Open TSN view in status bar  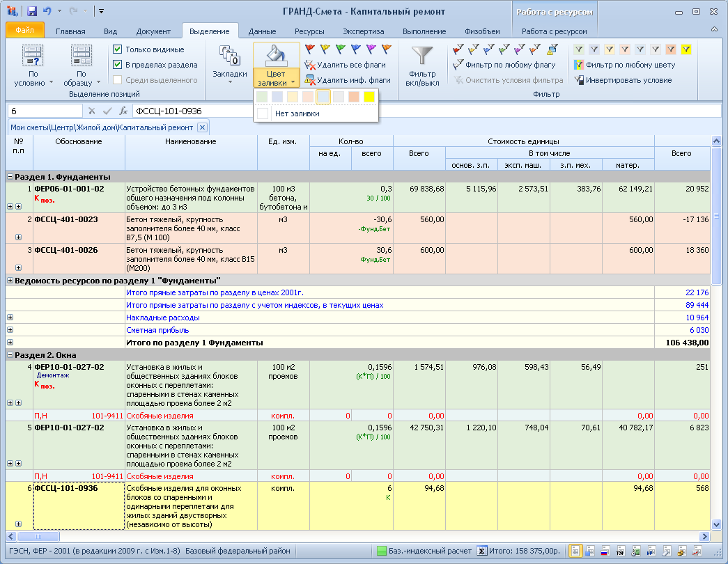(620, 551)
